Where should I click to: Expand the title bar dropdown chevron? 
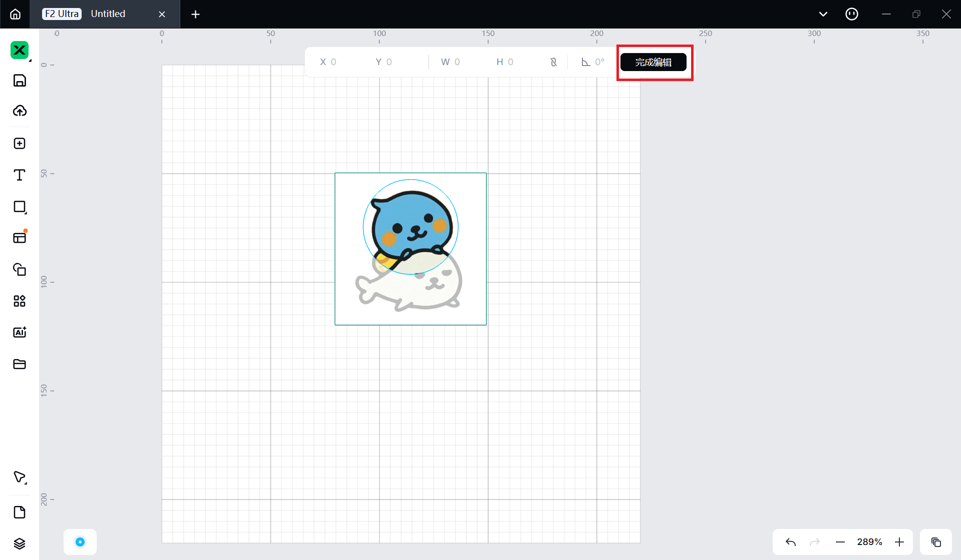click(823, 14)
